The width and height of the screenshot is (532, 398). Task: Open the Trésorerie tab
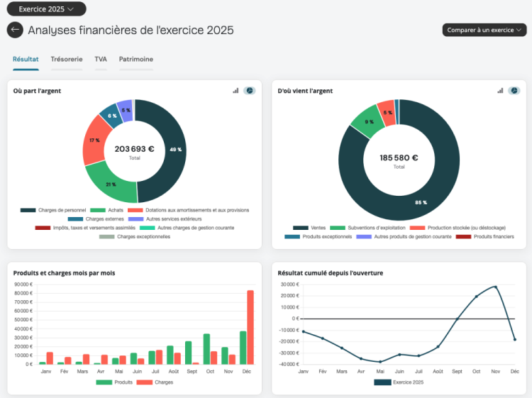67,60
